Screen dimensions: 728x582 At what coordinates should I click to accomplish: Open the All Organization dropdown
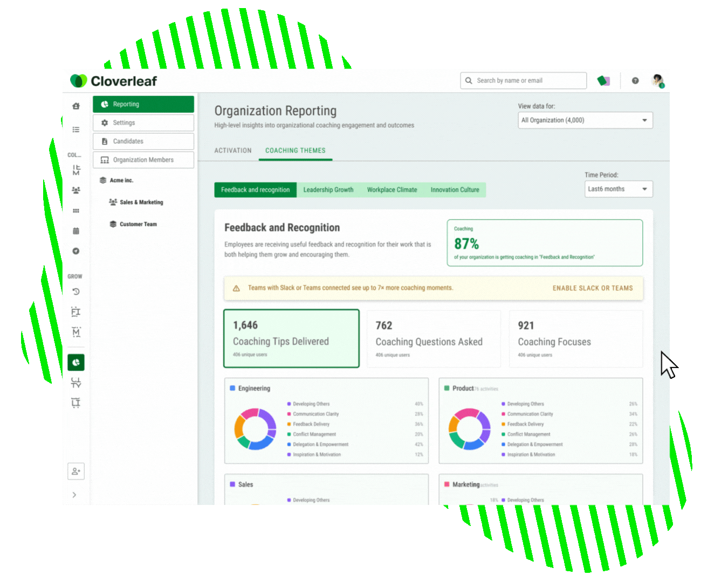(x=585, y=120)
